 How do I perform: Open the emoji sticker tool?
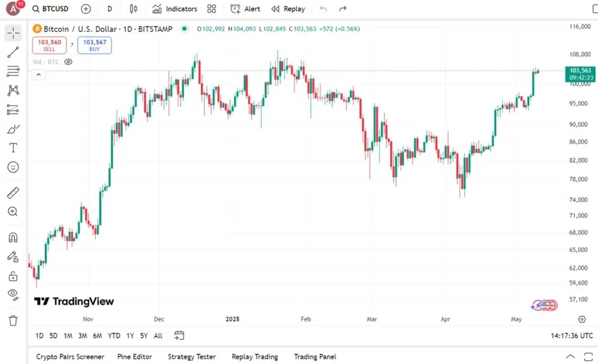click(x=12, y=167)
